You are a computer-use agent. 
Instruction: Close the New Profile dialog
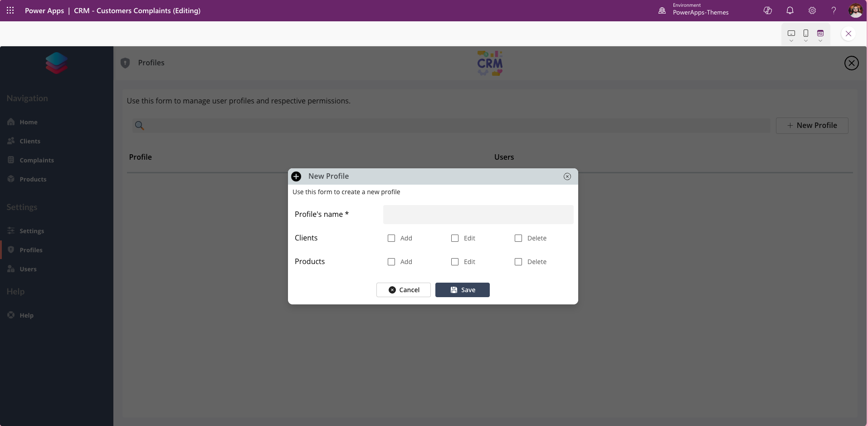(567, 176)
